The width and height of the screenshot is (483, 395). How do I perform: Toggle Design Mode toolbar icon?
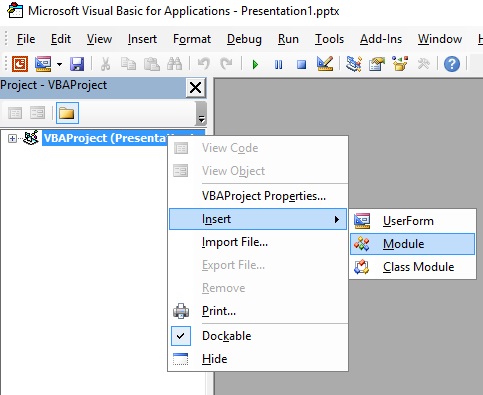pyautogui.click(x=325, y=63)
